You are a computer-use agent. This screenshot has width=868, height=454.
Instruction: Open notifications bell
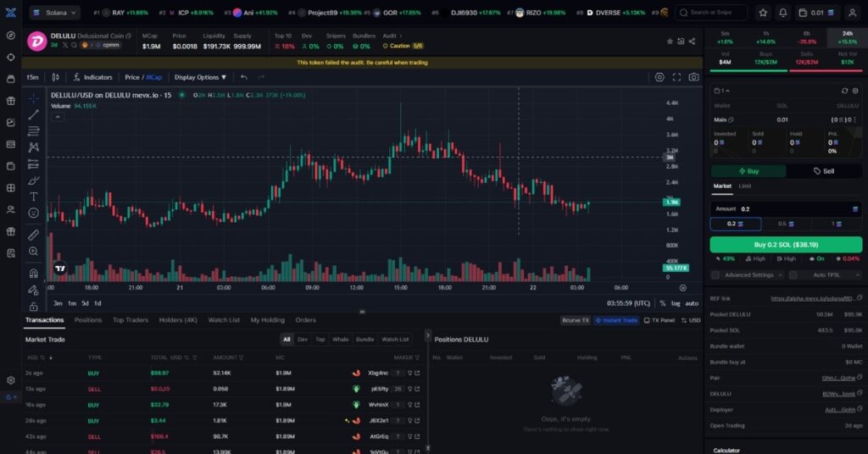pyautogui.click(x=782, y=12)
